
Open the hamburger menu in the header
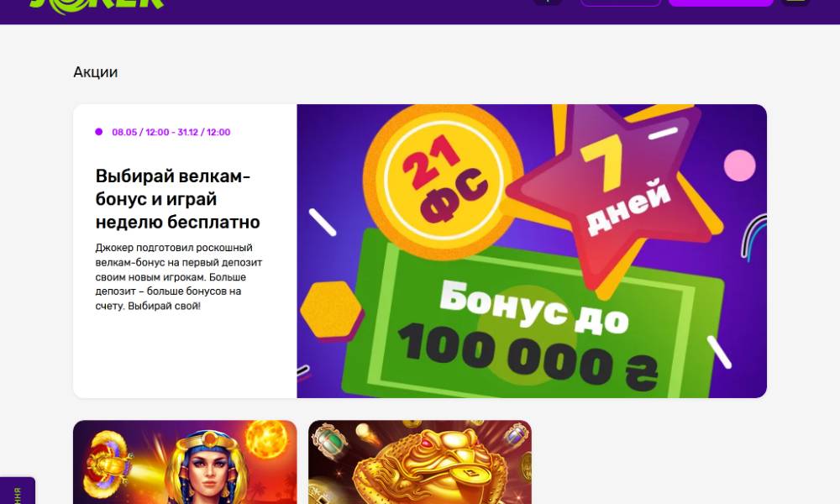(795, 3)
